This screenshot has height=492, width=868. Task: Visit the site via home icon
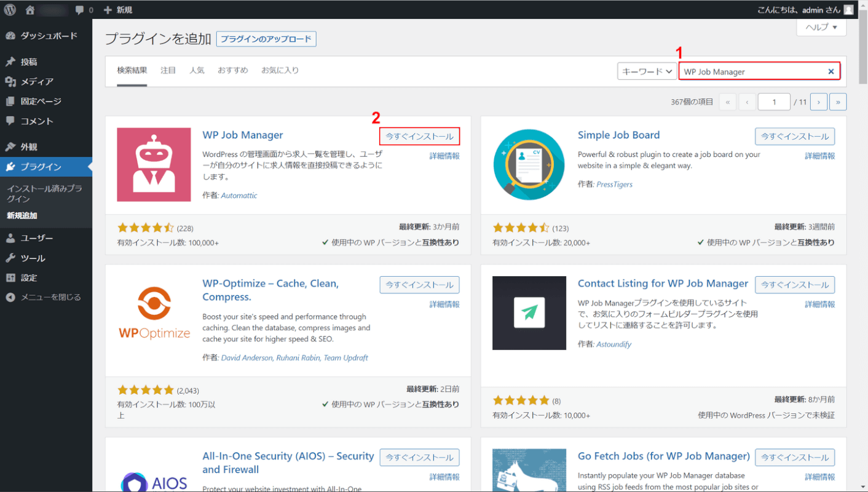(x=31, y=10)
